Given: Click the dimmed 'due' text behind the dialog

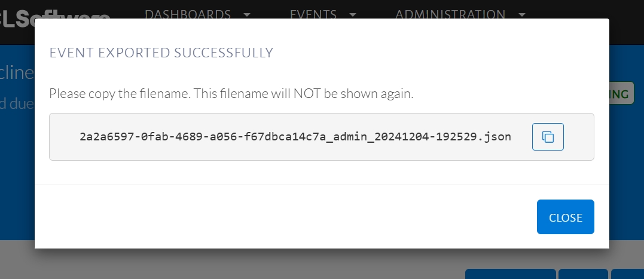Looking at the screenshot, I should tap(17, 103).
